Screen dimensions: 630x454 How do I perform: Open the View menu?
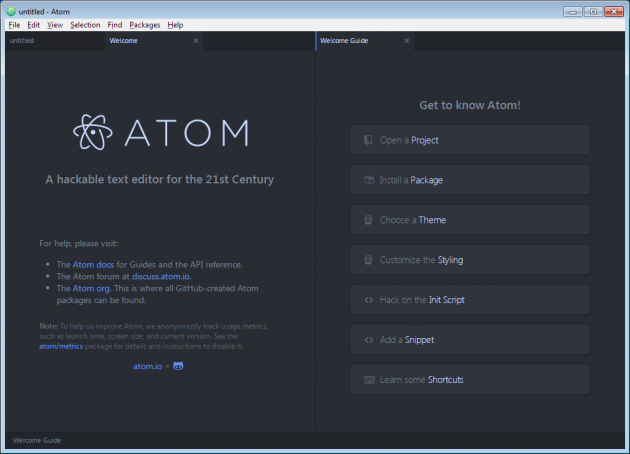pos(55,25)
